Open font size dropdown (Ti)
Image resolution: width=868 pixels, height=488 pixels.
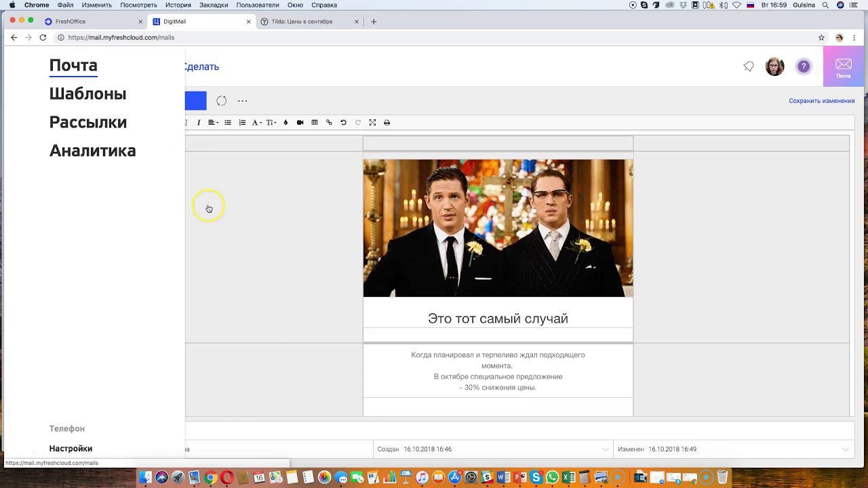click(x=271, y=123)
